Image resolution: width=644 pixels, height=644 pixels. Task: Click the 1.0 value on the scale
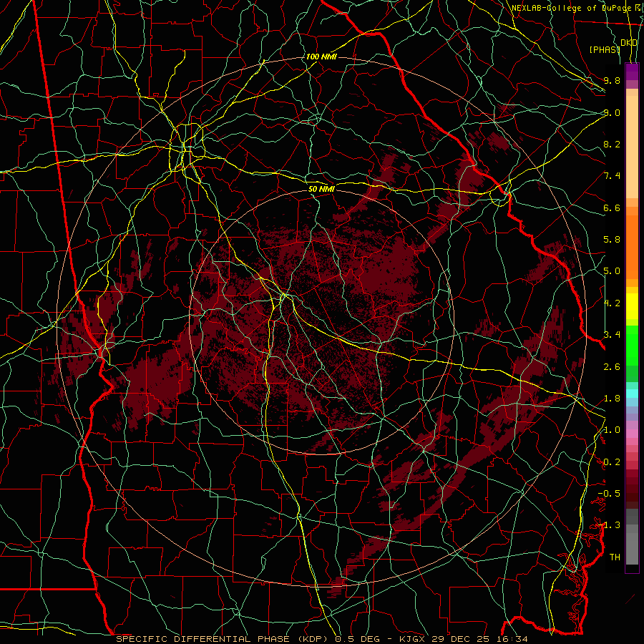612,430
